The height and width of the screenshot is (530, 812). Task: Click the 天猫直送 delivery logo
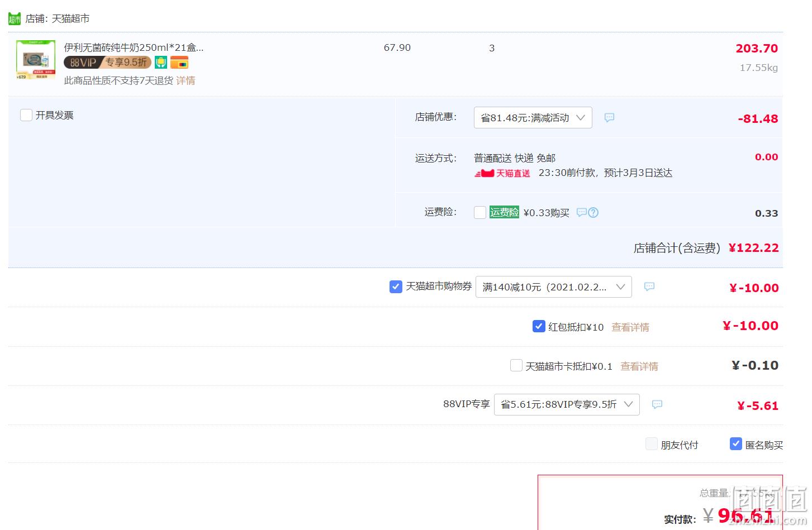[x=502, y=174]
